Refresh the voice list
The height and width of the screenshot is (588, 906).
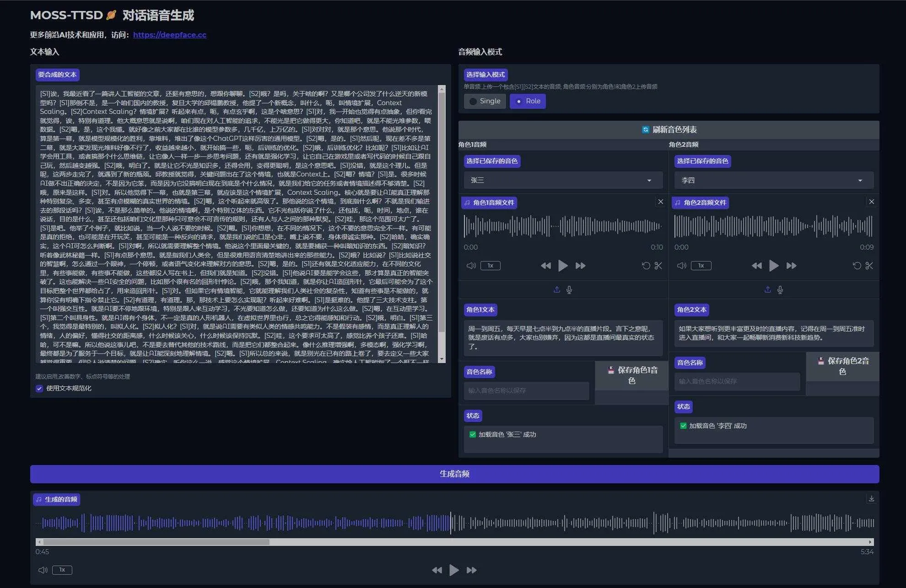click(669, 129)
